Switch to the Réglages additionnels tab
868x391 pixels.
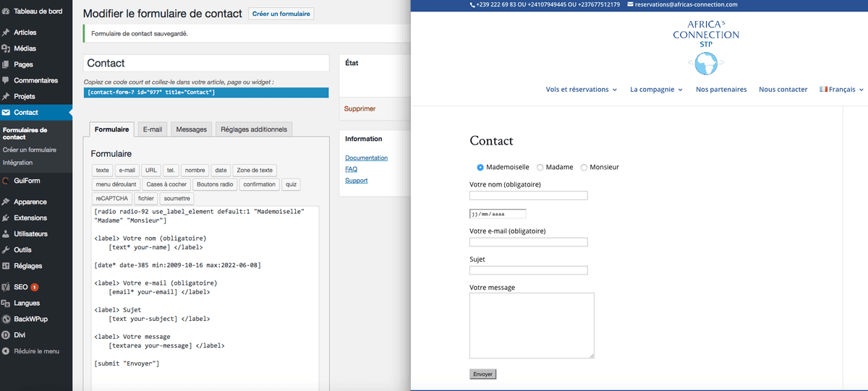click(x=253, y=129)
